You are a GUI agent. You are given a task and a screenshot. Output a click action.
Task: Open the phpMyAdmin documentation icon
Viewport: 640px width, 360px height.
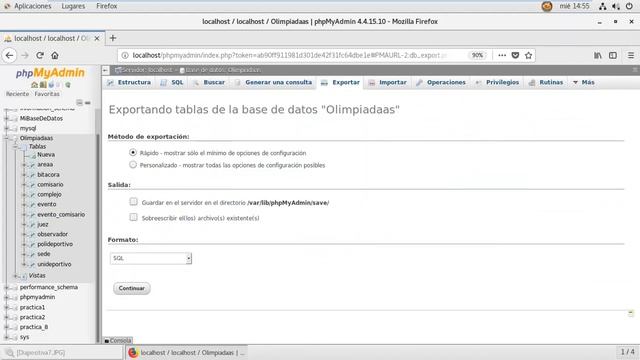tap(51, 85)
